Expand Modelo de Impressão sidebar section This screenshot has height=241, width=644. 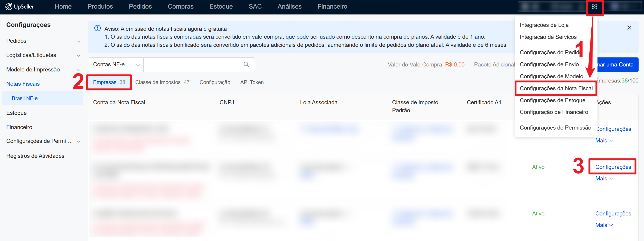[79, 70]
